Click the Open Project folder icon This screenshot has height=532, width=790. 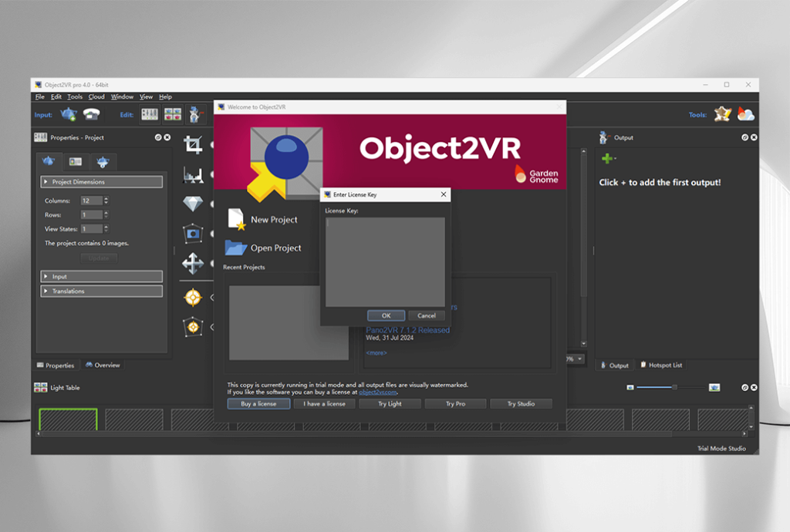[x=235, y=247]
